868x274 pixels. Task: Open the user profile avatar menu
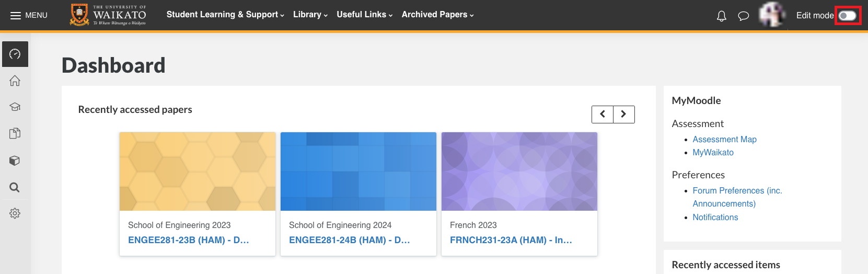click(x=772, y=15)
